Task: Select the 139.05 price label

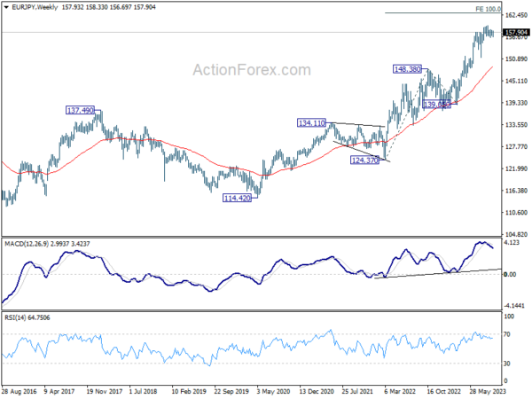Action: pos(436,105)
